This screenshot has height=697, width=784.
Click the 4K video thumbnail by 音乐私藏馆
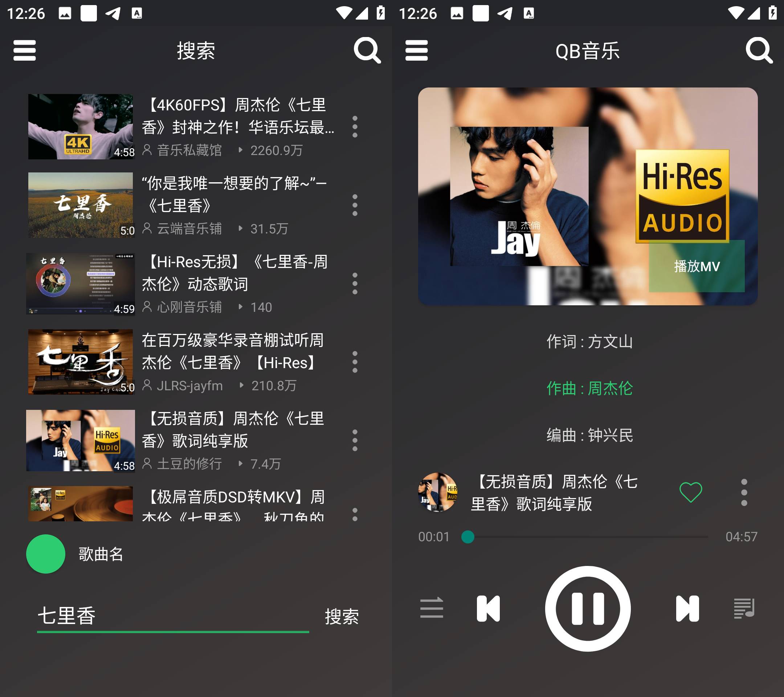(81, 128)
